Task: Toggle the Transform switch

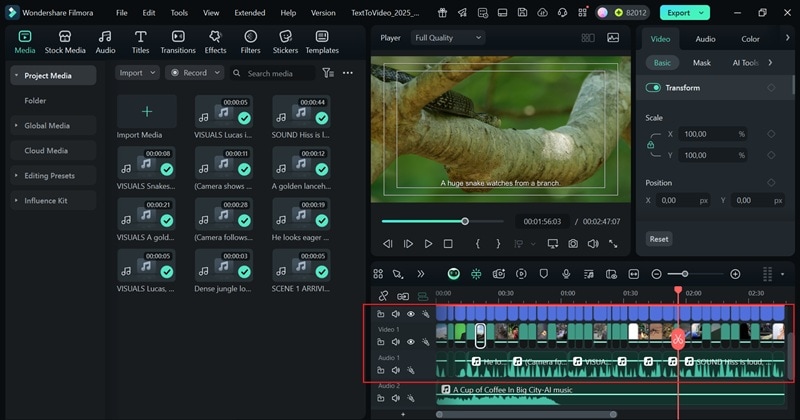Action: (x=653, y=88)
